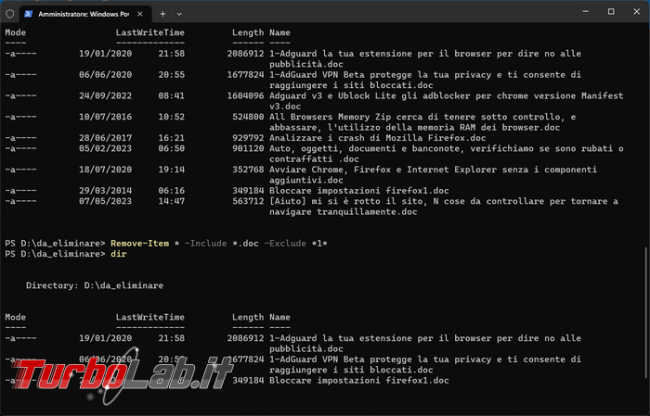
Task: Click the file length 352768
Action: (248, 169)
